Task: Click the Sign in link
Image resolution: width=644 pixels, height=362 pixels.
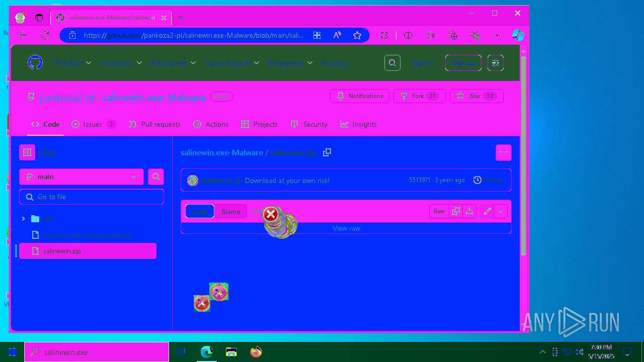Action: coord(422,63)
